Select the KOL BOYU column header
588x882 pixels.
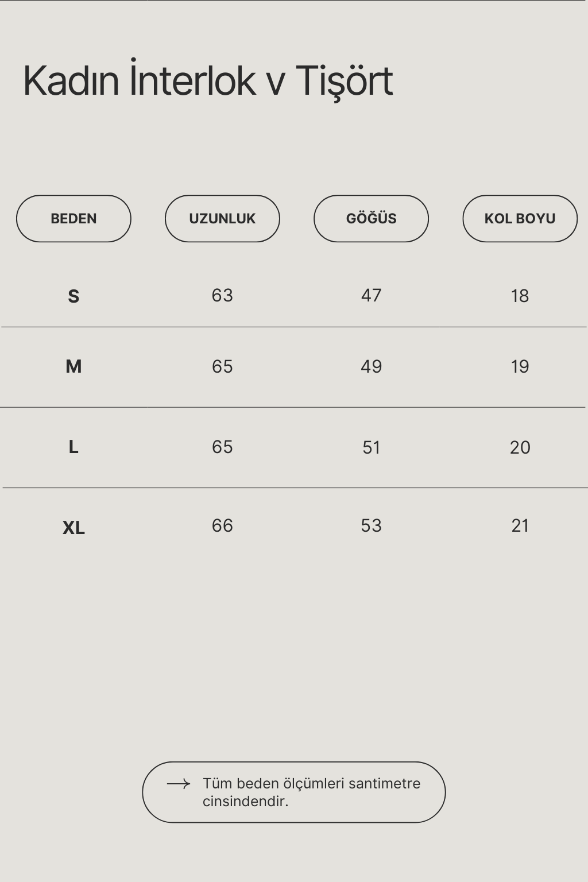point(520,219)
